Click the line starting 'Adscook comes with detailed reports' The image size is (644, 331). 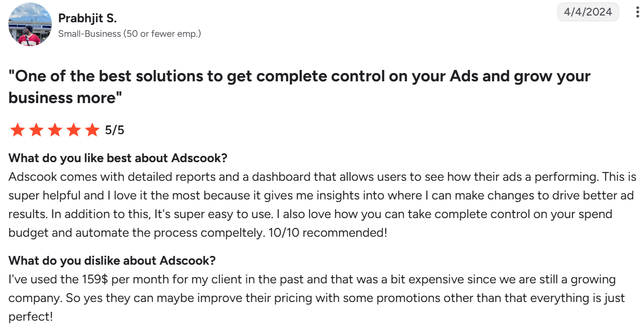click(322, 177)
